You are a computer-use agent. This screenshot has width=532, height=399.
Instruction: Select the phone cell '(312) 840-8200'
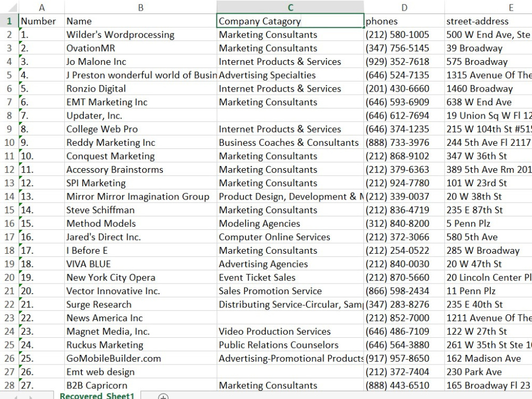404,223
